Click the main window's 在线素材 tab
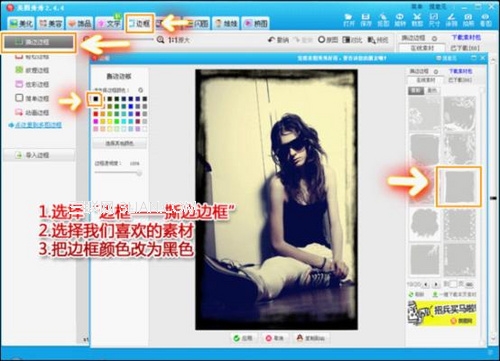The height and width of the screenshot is (361, 500). coord(422,48)
